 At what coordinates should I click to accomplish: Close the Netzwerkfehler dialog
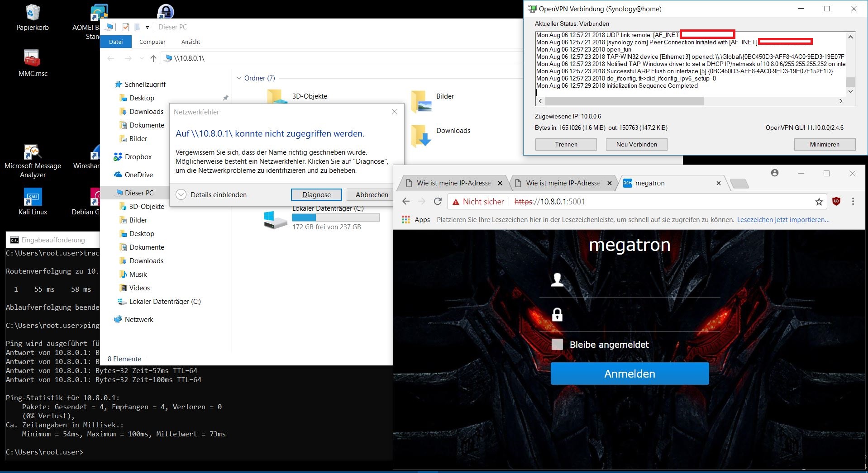pos(395,112)
